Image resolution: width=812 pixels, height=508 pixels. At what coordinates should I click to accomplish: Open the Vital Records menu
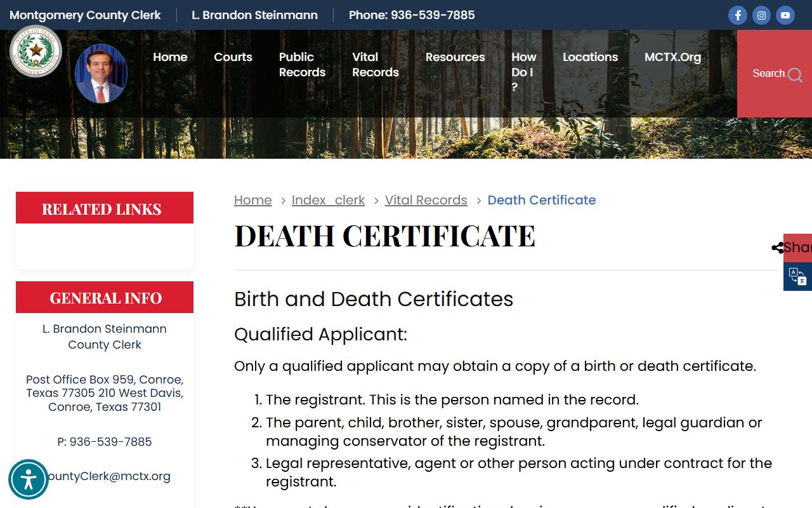[x=376, y=65]
